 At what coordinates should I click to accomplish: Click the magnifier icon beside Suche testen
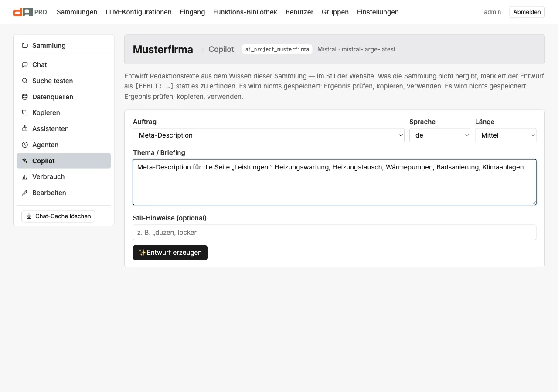coord(25,81)
